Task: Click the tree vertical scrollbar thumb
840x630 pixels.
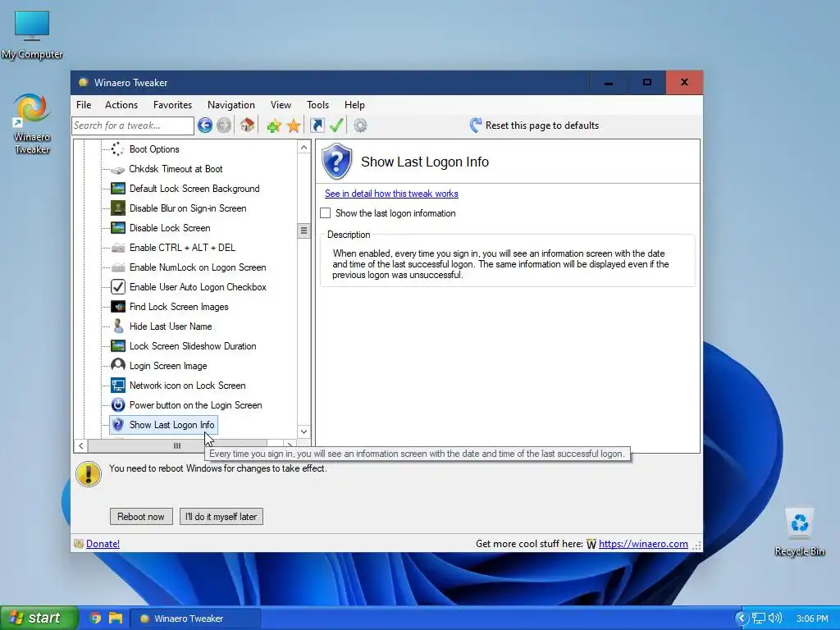Action: coord(304,231)
